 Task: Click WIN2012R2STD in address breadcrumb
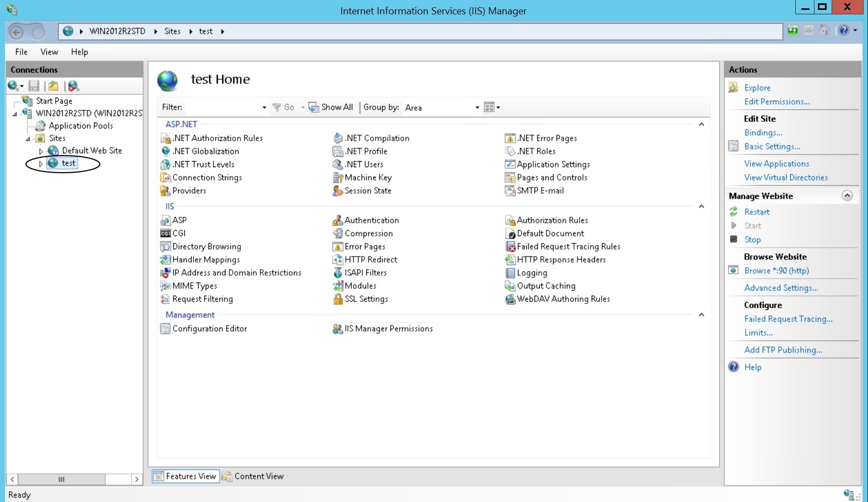coord(117,31)
